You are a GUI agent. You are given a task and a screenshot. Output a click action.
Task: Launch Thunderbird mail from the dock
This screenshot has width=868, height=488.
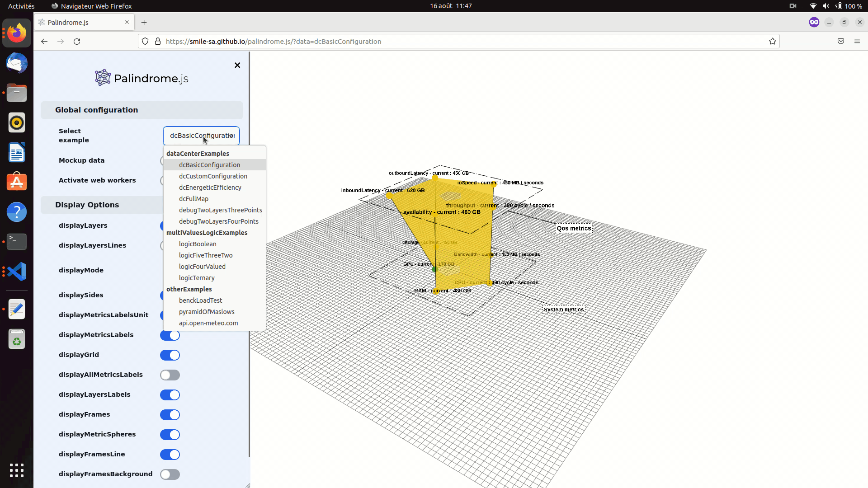coord(17,63)
